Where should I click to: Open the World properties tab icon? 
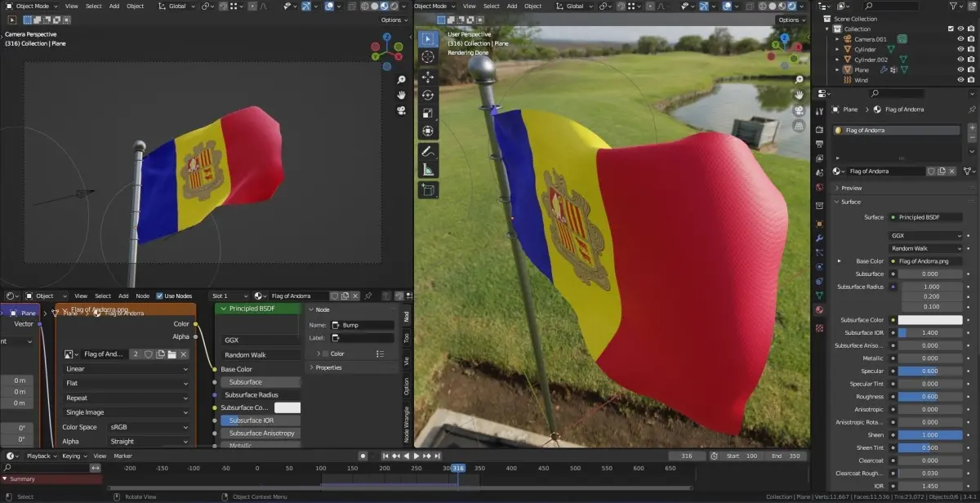pos(820,187)
